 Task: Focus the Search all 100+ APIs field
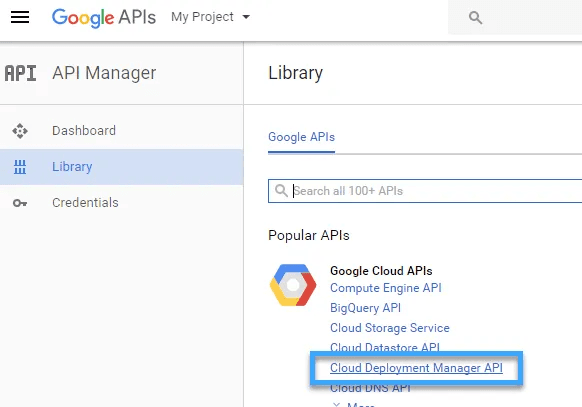click(x=425, y=191)
